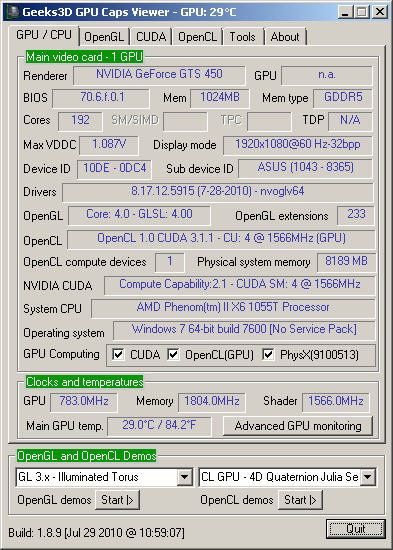Click the TDP field showing N/A
Viewport: 393px width, 550px height.
350,121
